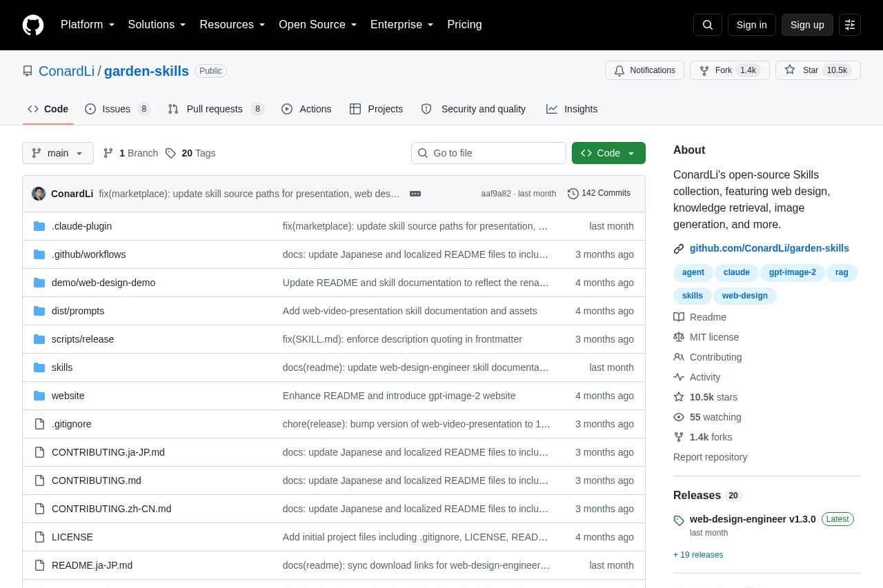Open the 142 Commits history
The image size is (883, 588).
click(599, 194)
